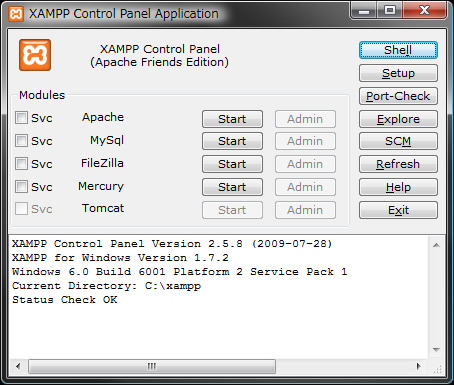Click the Tomcat Start button

coord(232,210)
